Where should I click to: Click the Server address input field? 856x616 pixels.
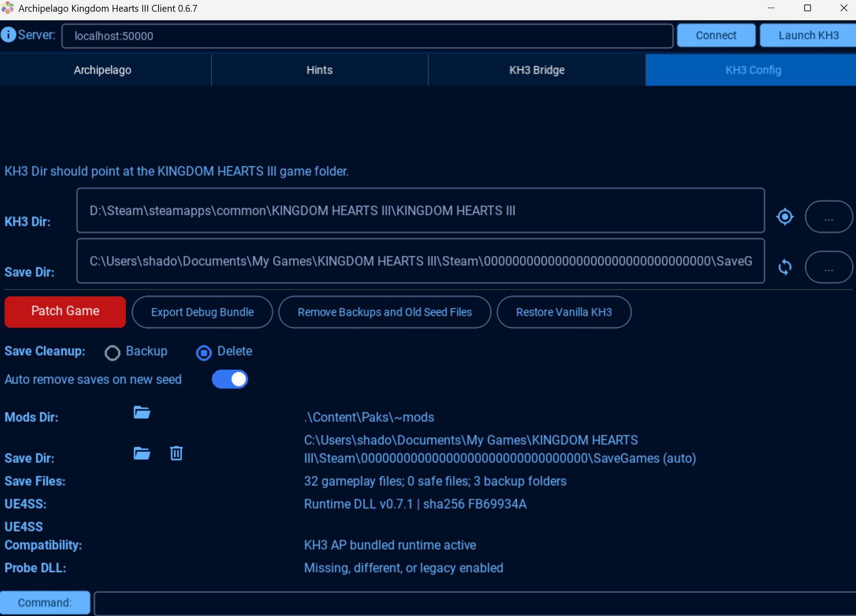[x=368, y=36]
